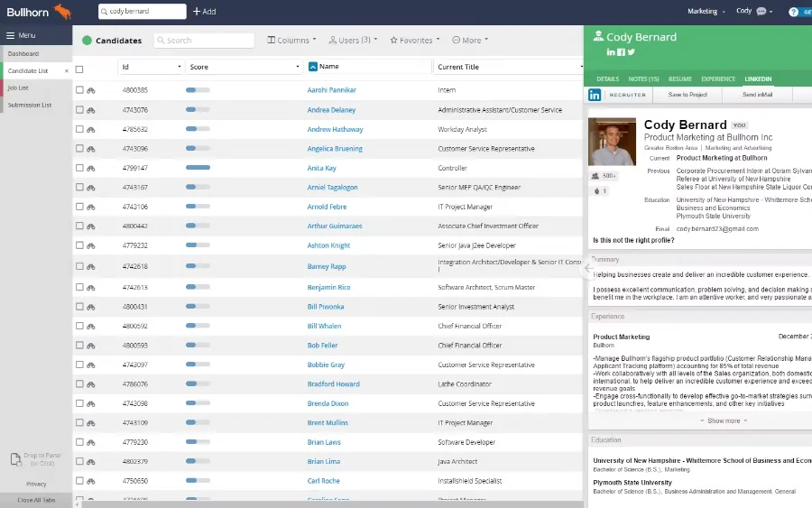Click Close All Tabs

click(x=36, y=500)
